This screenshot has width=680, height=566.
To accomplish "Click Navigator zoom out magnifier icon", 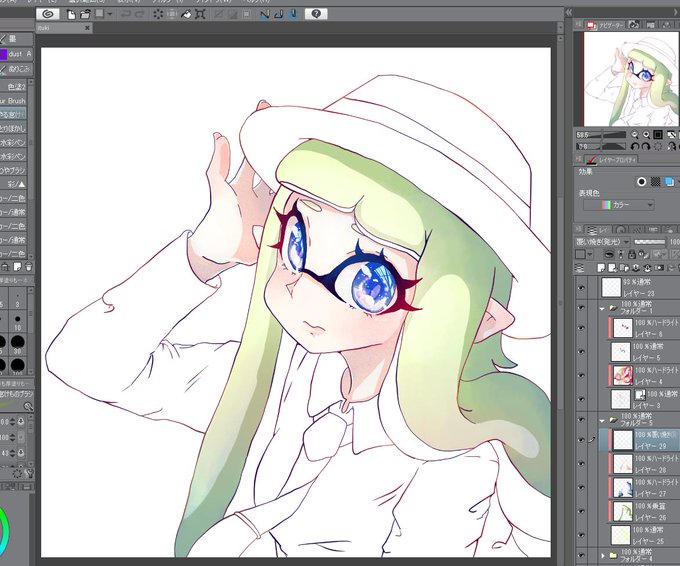I will (635, 135).
